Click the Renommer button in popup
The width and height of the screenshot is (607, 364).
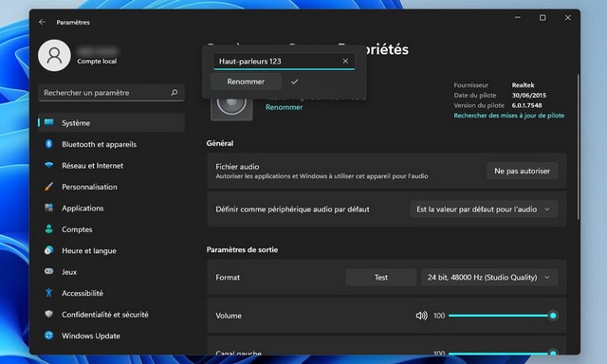click(246, 82)
